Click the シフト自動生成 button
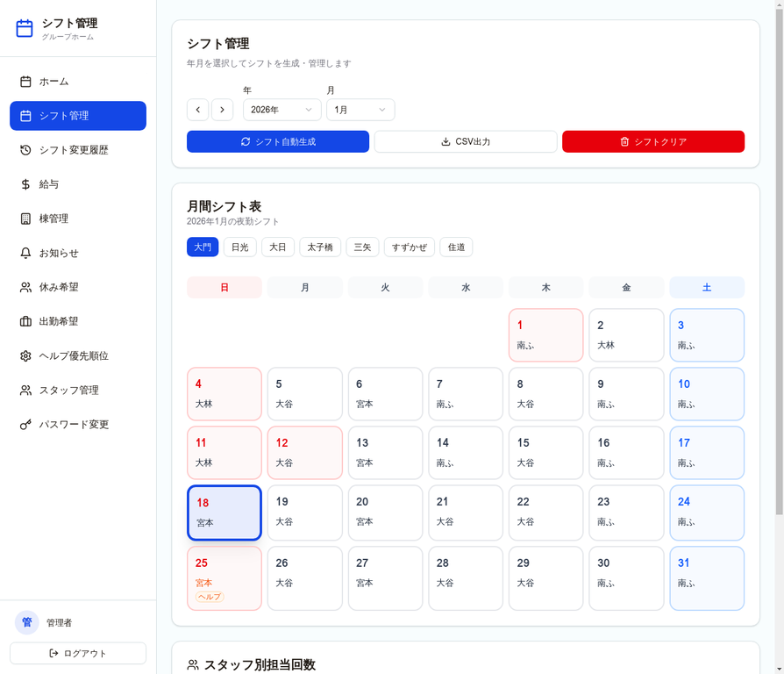The image size is (784, 674). pyautogui.click(x=277, y=141)
